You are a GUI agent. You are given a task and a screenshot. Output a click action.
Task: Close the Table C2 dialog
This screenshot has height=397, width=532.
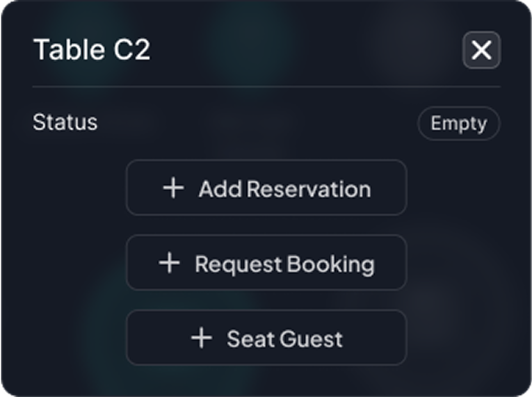pos(481,50)
